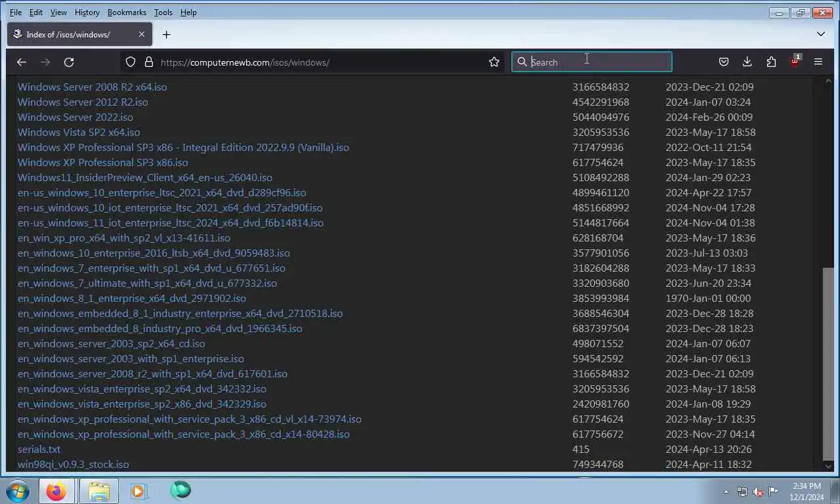This screenshot has width=840, height=504.
Task: Open the teal app on the taskbar
Action: click(x=180, y=490)
